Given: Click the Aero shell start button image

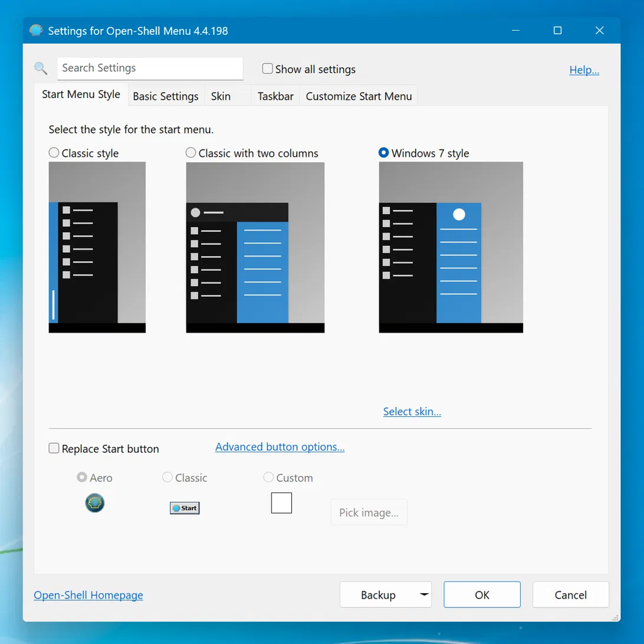Looking at the screenshot, I should coord(95,503).
